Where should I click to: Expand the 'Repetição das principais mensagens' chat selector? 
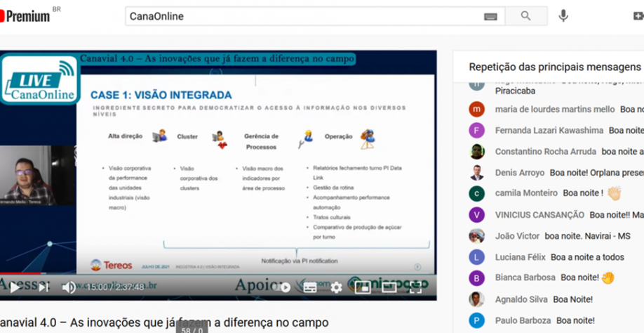click(x=554, y=67)
